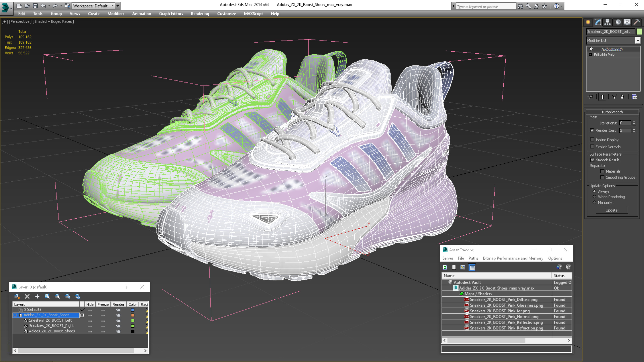Click the Pin Stack icon
This screenshot has width=644, height=362.
point(591,97)
